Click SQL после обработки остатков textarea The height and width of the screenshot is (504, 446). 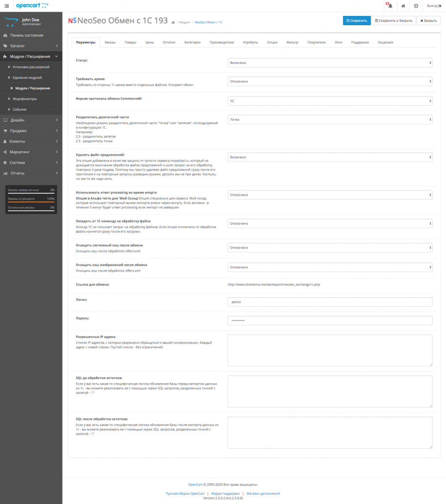[330, 433]
